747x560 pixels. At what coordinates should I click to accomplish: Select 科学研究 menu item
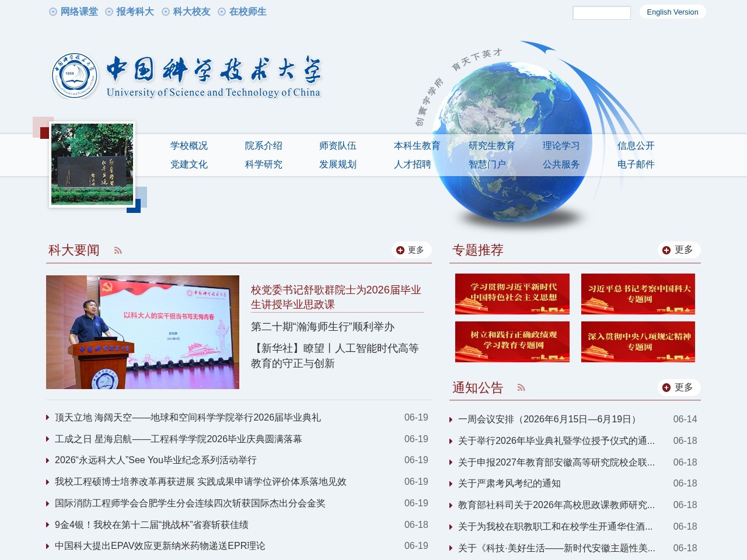point(264,164)
